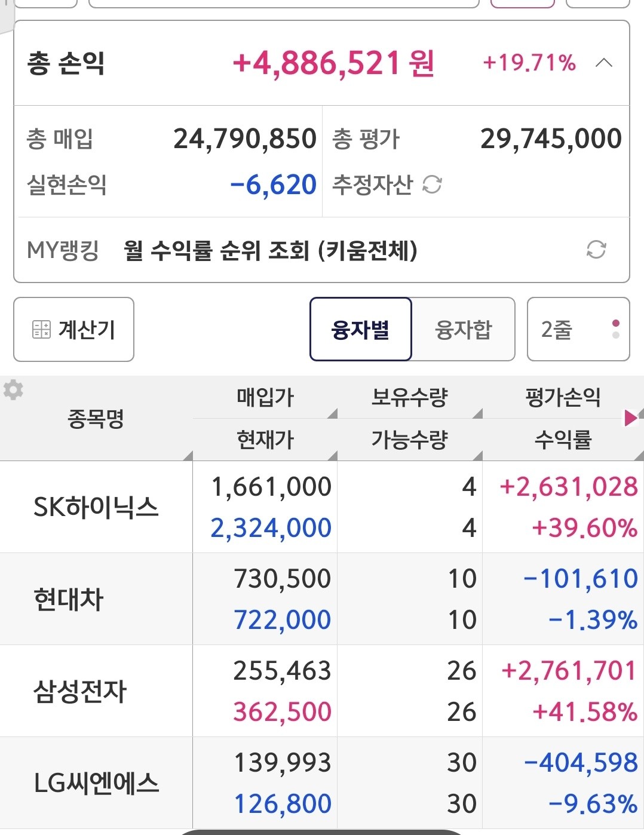
Task: Tap 삼성전자 return +41.58%
Action: pos(585,712)
